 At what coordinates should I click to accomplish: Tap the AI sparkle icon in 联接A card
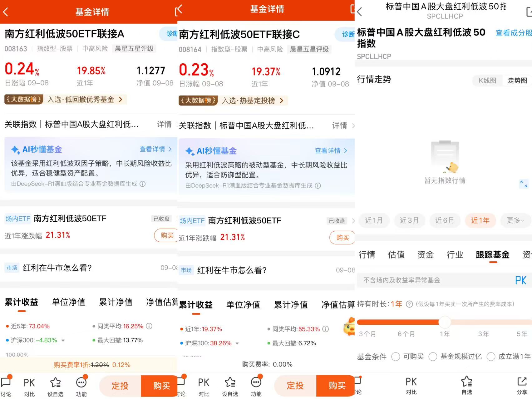tap(15, 150)
